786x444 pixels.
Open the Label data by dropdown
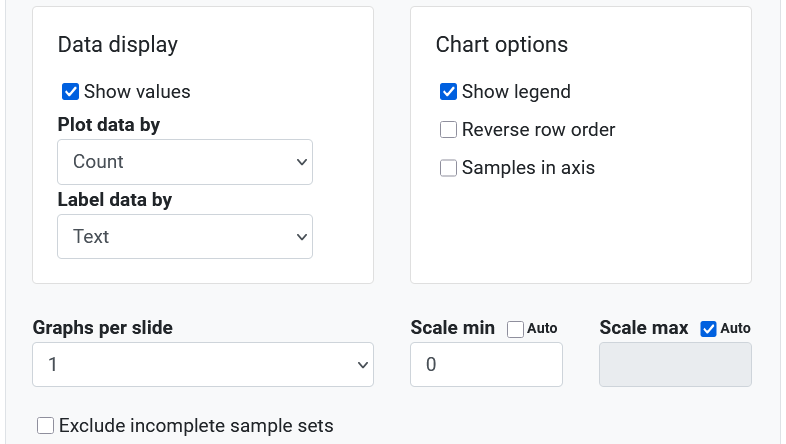pos(184,237)
